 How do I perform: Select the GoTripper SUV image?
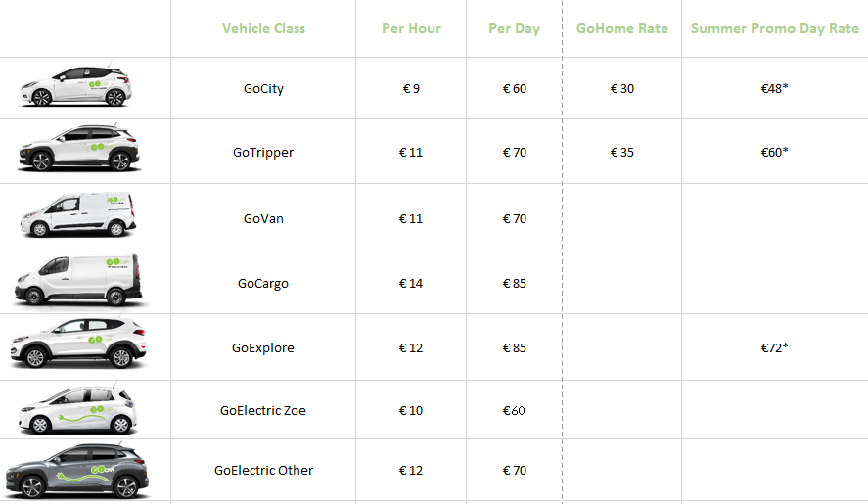78,151
